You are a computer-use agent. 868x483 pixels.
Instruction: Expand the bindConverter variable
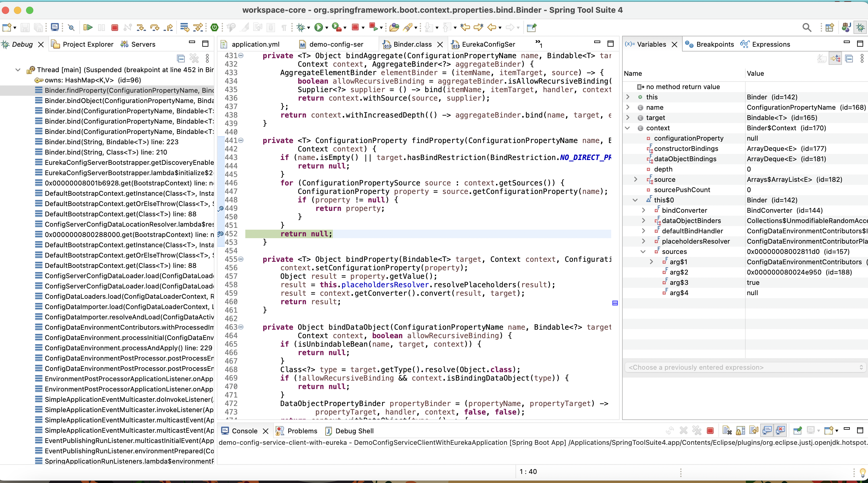[x=644, y=210]
